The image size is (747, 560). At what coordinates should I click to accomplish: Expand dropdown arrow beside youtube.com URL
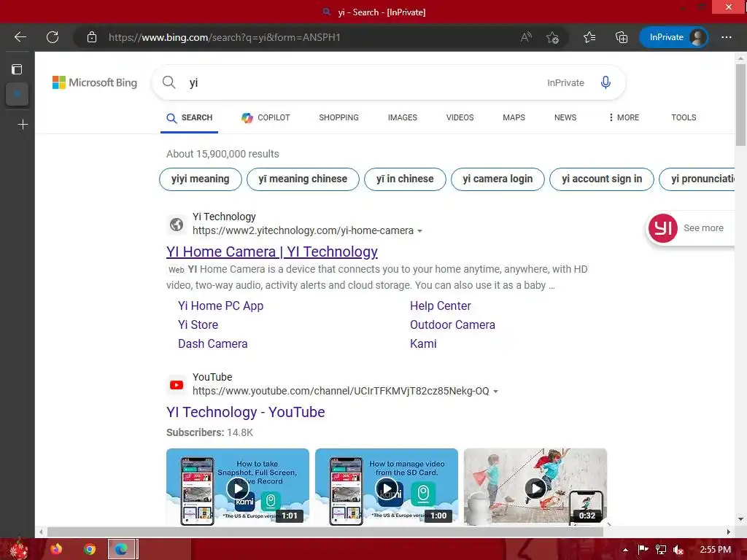click(495, 392)
